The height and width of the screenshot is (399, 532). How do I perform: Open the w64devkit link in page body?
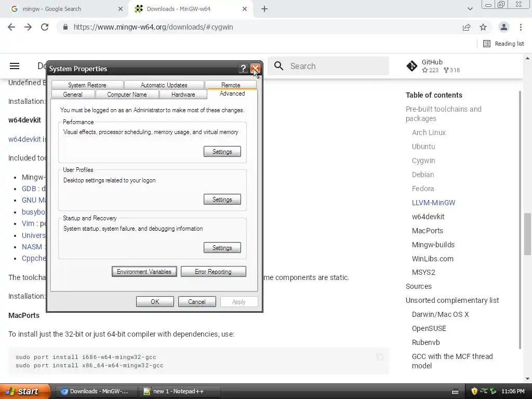24,139
